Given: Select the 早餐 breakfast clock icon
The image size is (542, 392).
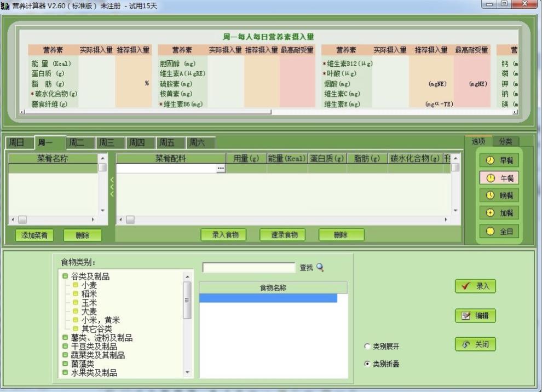Looking at the screenshot, I should (490, 160).
